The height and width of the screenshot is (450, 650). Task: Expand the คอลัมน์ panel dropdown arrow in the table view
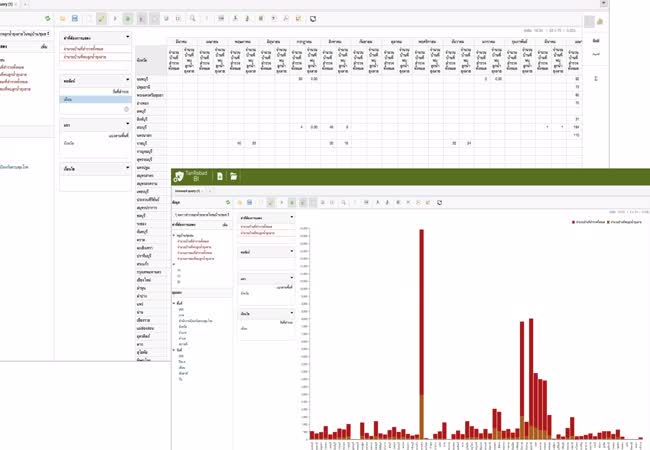[127, 78]
